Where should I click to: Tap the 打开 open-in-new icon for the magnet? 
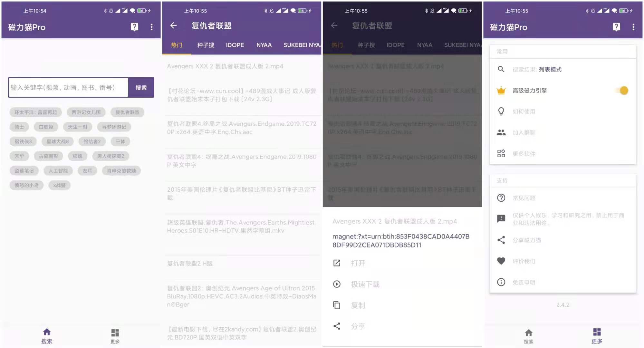tap(336, 263)
